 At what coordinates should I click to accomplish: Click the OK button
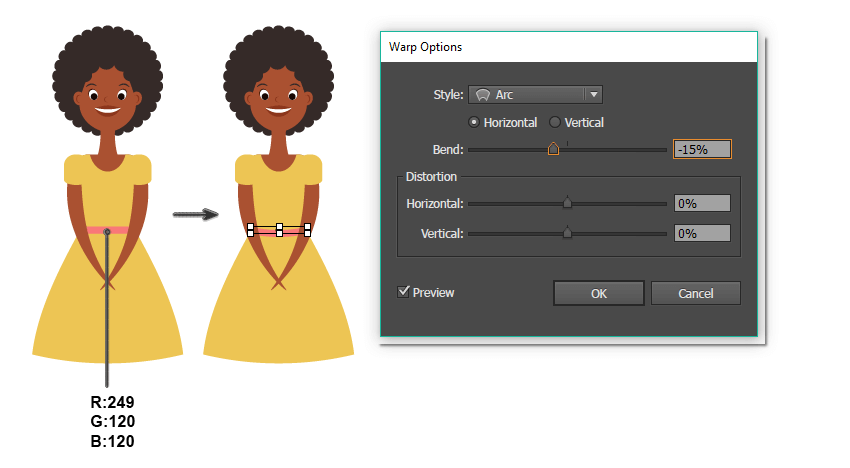coord(598,293)
